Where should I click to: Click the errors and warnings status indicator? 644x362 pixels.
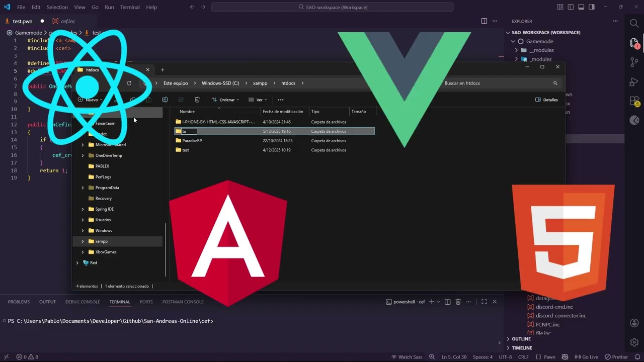(x=27, y=357)
